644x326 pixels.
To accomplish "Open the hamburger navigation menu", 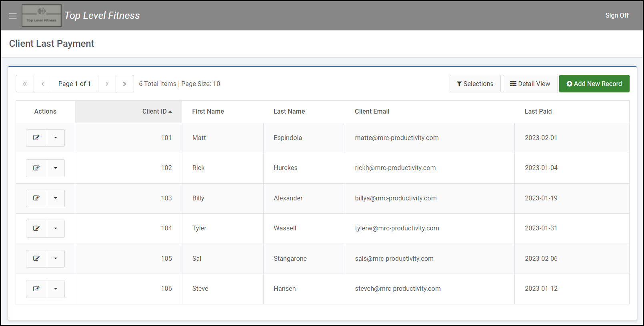I will coord(13,16).
